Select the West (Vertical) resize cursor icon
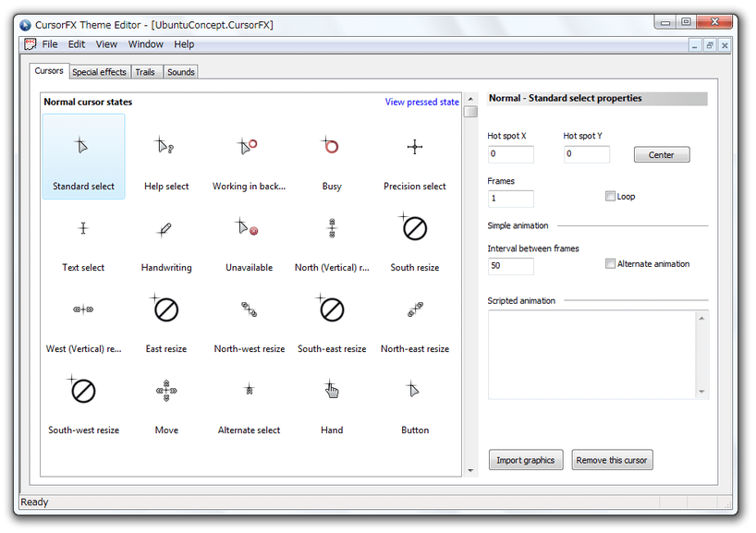This screenshot has height=533, width=756. tap(83, 309)
